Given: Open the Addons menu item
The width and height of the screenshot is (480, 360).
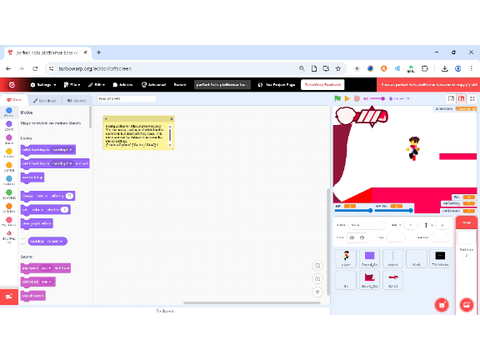Looking at the screenshot, I should coord(123,85).
